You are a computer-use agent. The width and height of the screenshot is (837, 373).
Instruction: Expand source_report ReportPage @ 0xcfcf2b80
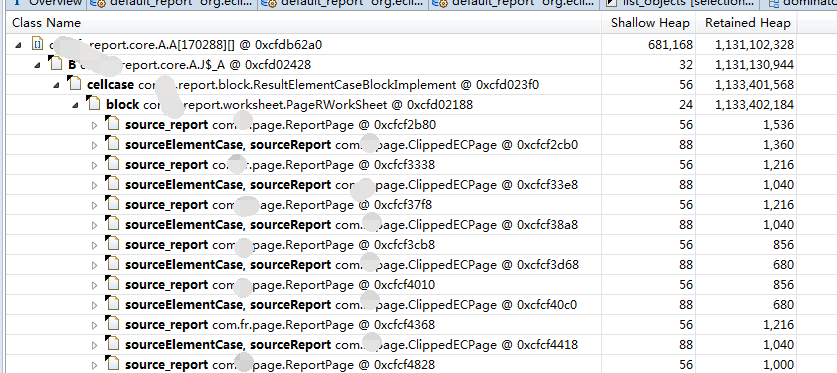tap(94, 125)
